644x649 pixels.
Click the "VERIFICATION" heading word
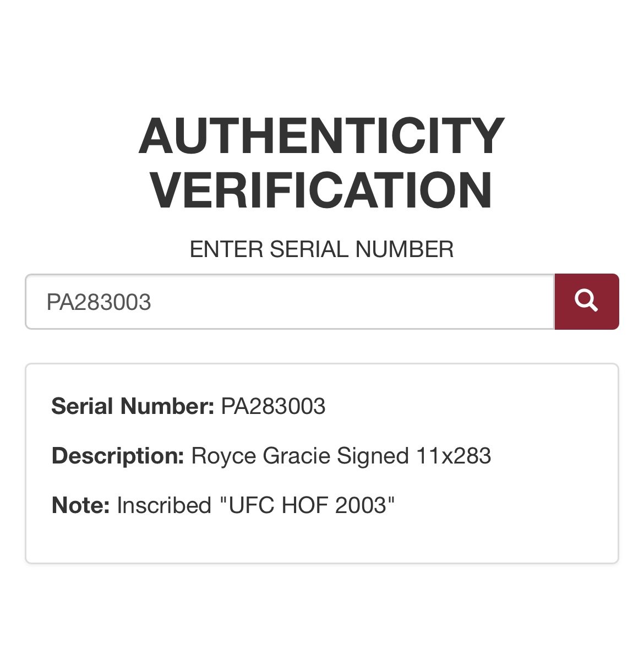click(321, 190)
